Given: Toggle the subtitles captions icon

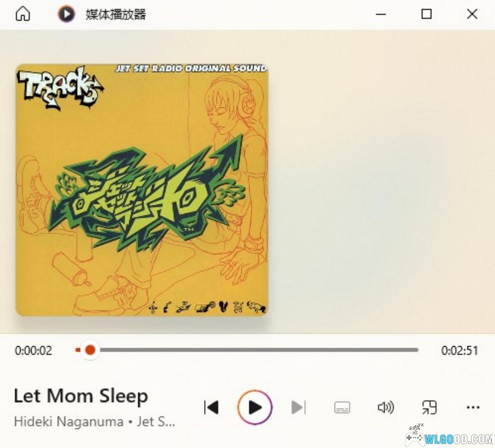Looking at the screenshot, I should [x=342, y=407].
